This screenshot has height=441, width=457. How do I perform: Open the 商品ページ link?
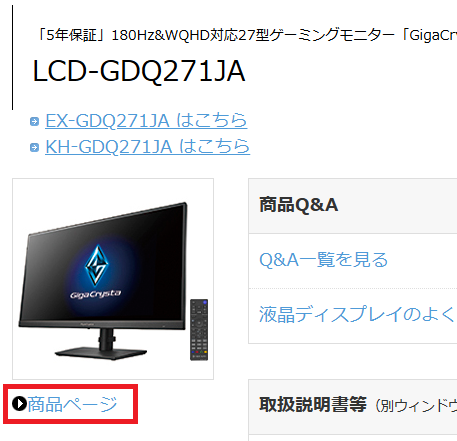pyautogui.click(x=72, y=404)
